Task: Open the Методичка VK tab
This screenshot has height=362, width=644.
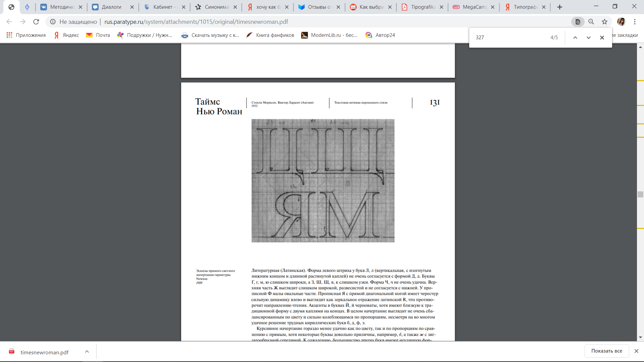Action: pyautogui.click(x=58, y=7)
